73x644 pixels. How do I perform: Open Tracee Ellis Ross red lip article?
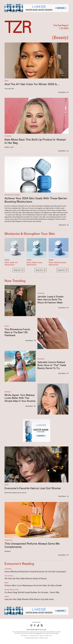(35, 571)
